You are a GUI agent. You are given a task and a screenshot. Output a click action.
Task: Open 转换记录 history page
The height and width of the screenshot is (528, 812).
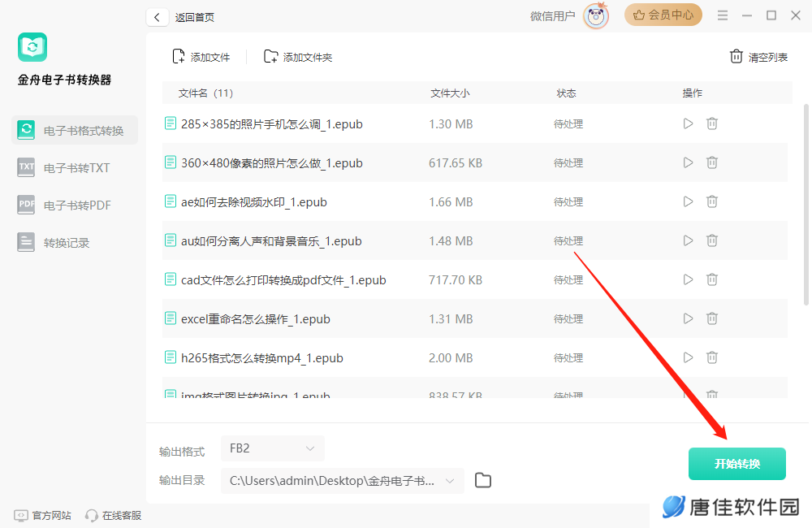[53, 243]
